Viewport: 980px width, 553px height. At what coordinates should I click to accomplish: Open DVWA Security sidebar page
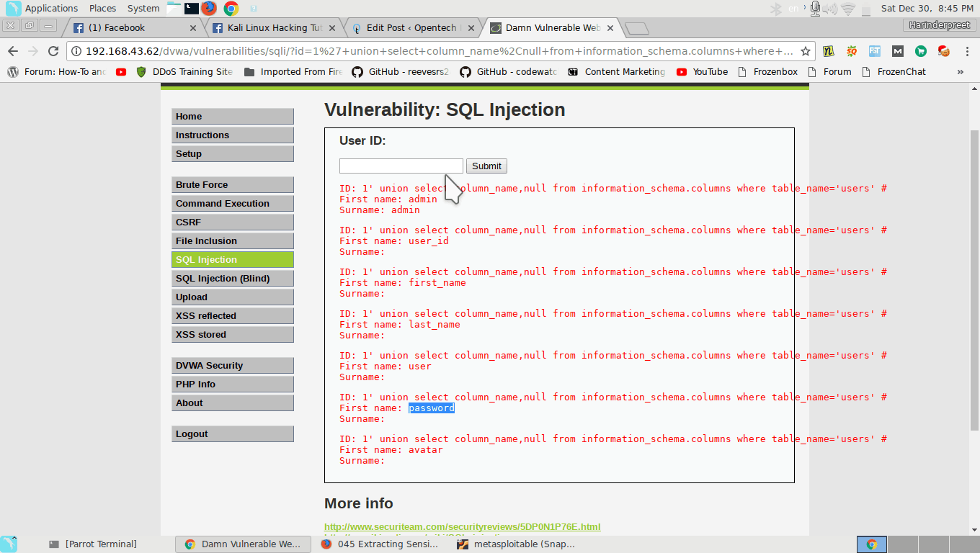click(233, 366)
